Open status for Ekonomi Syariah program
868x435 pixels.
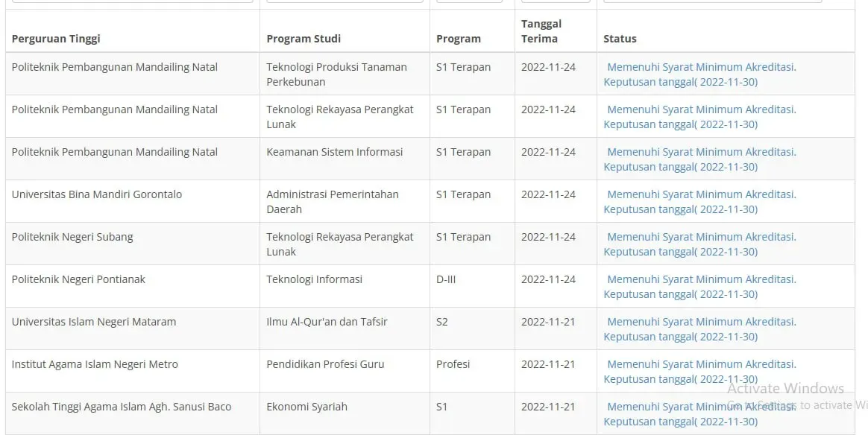click(x=700, y=413)
